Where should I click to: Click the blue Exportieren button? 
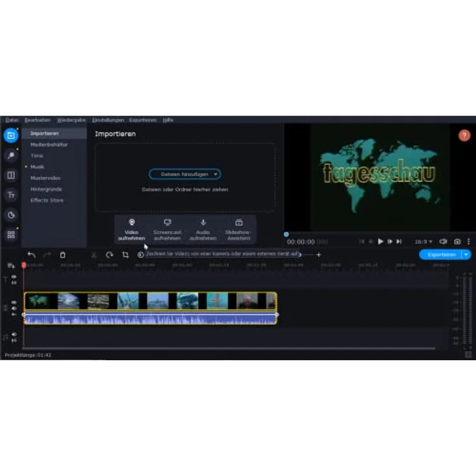coord(441,255)
